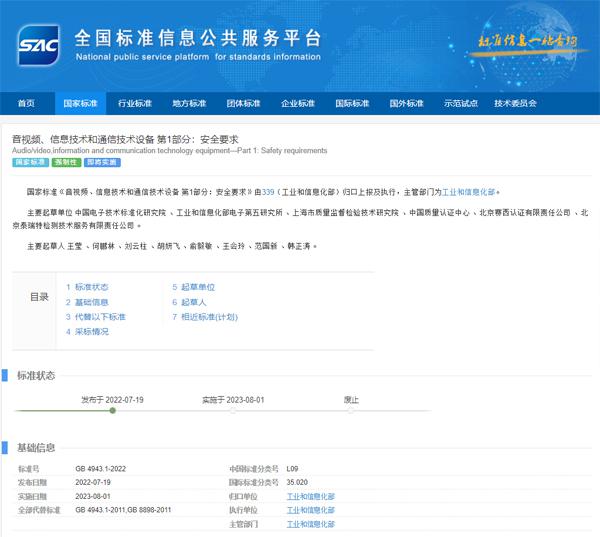
Task: Switch to the 行业标准 tab
Action: (x=134, y=103)
